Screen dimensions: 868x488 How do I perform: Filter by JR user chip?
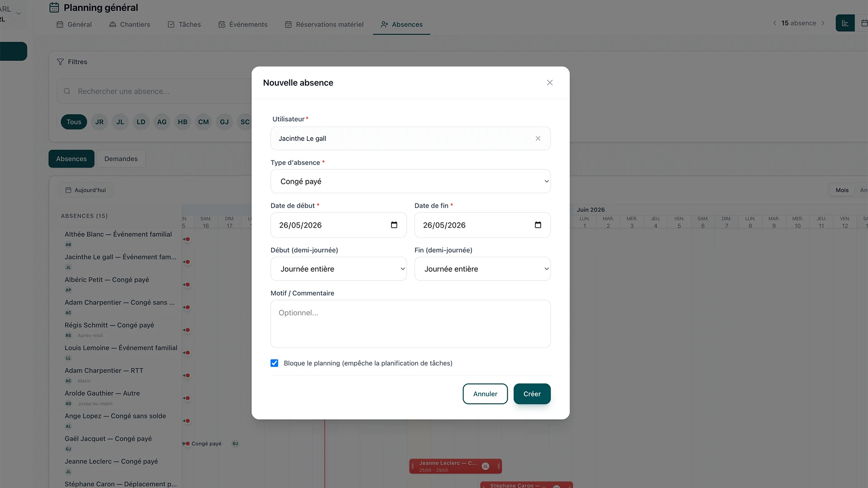pyautogui.click(x=99, y=122)
